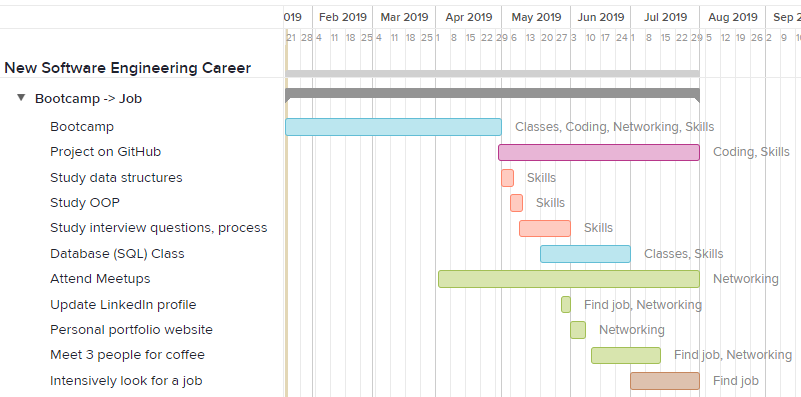Viewport: 801px width, 397px height.
Task: Select the Study interview questions bar
Action: [545, 228]
